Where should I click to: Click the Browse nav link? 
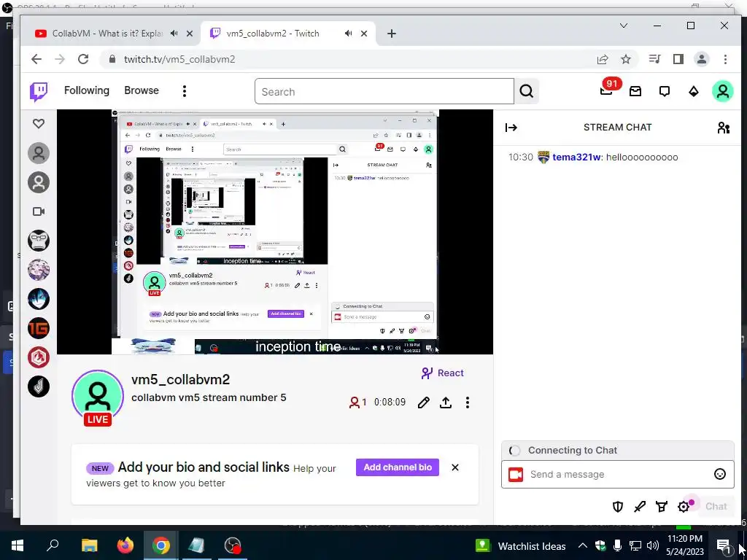pyautogui.click(x=142, y=90)
